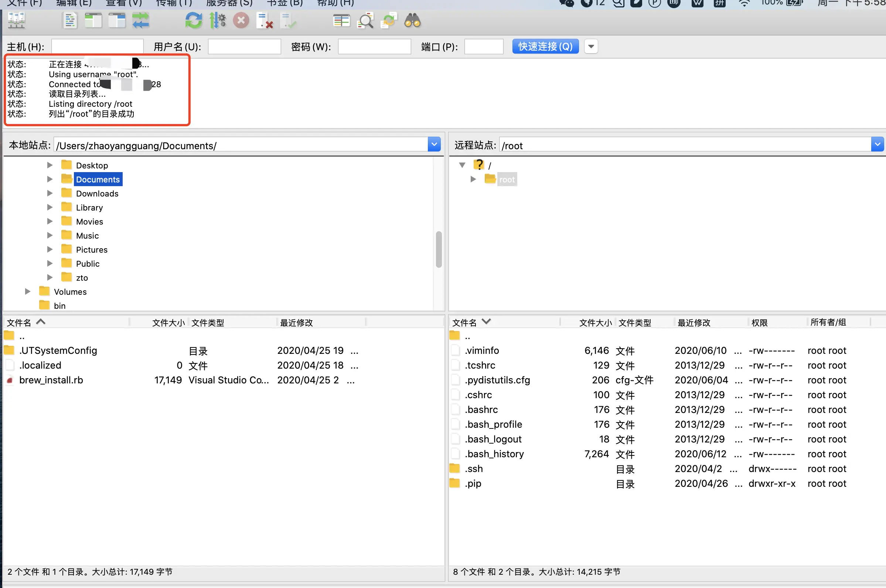
Task: Click the process queue arrows-and-gears icon
Action: tap(218, 21)
